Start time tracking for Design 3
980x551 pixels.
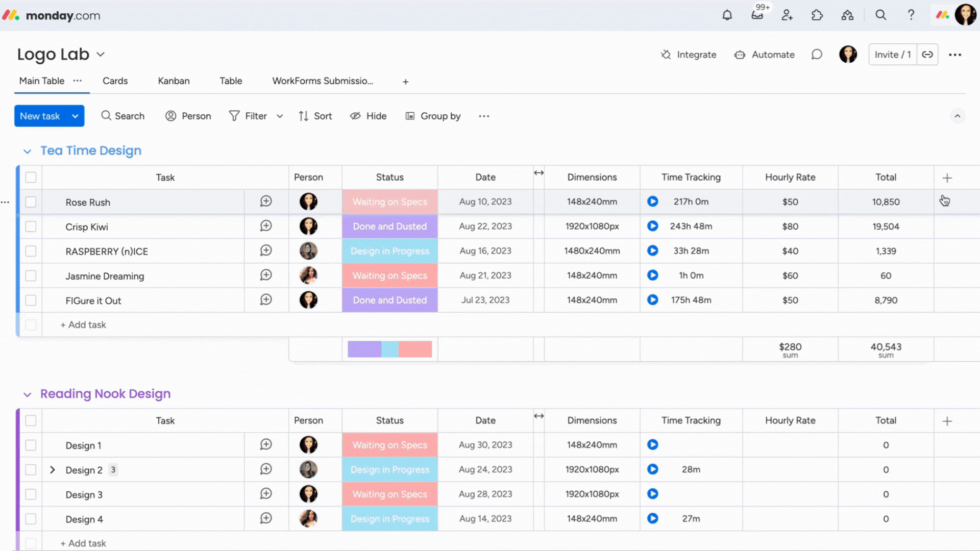point(652,494)
